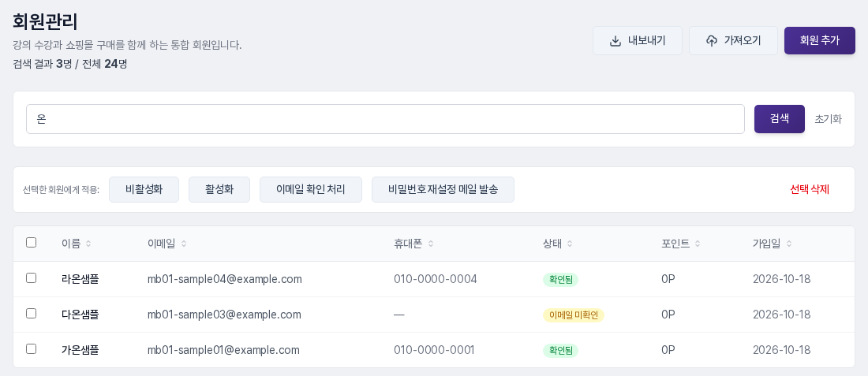This screenshot has width=868, height=376.
Task: Apply 활성화 to selected members
Action: point(219,190)
